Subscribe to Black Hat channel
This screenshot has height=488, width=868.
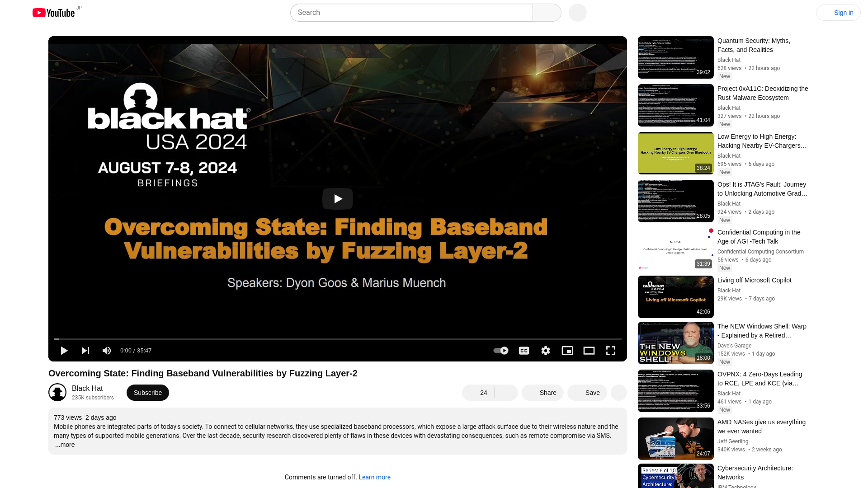click(x=148, y=393)
